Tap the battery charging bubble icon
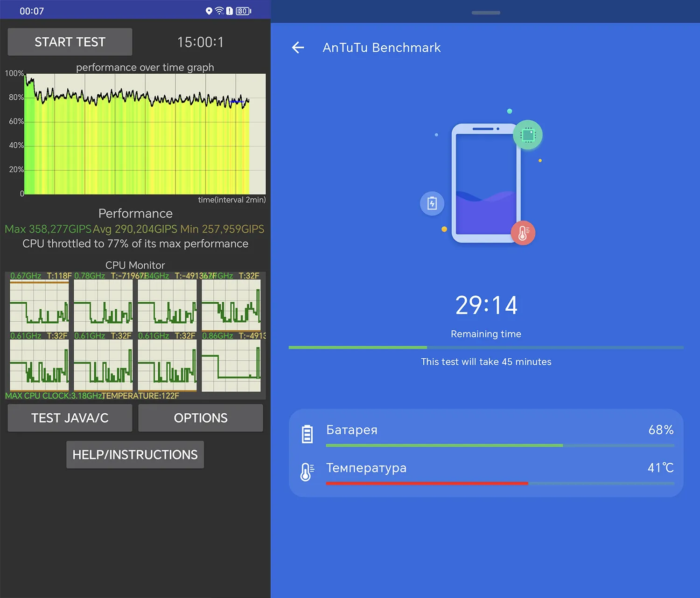The height and width of the screenshot is (598, 700). click(x=432, y=203)
